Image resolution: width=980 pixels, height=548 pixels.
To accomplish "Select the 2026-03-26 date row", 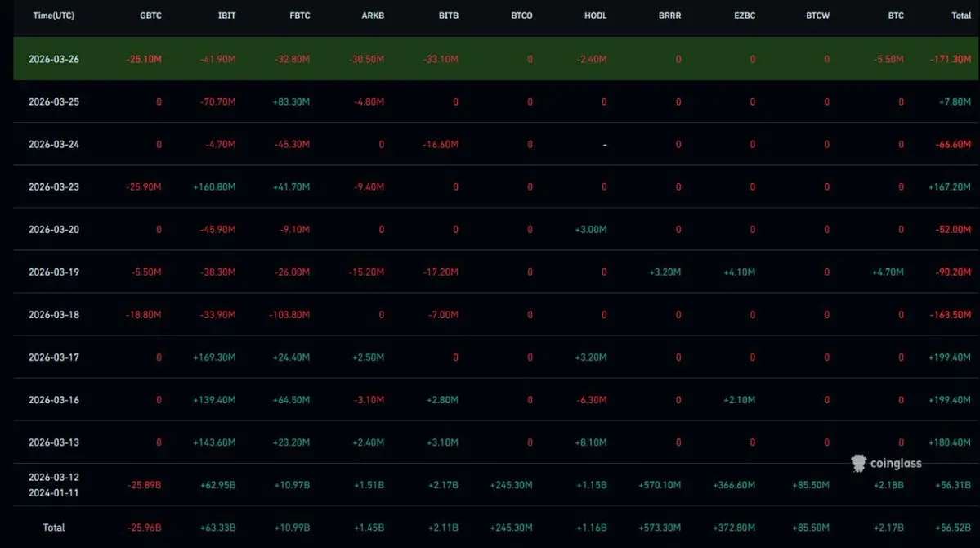I will tap(495, 59).
